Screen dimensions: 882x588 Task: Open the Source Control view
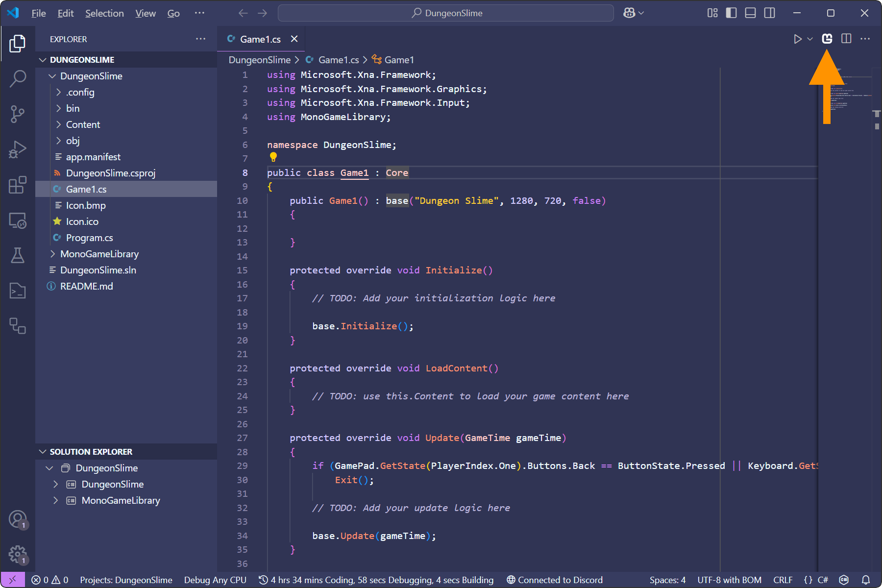pos(18,114)
